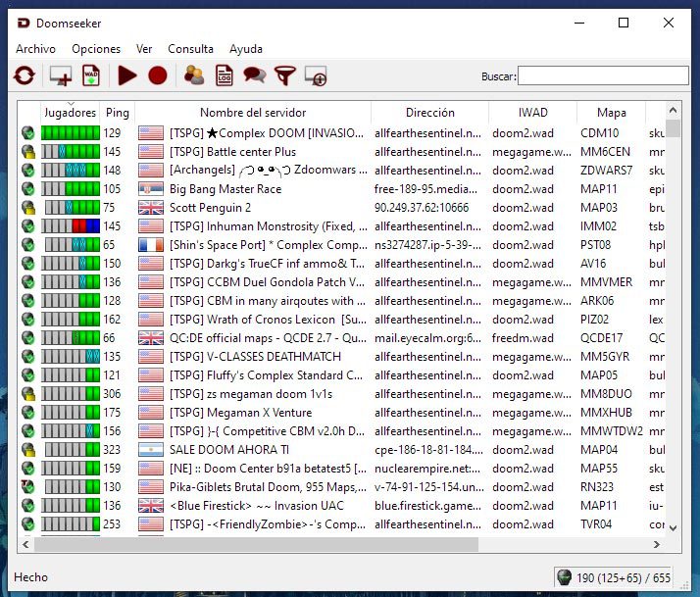This screenshot has height=597, width=700.
Task: Click status count '190 (125+65) / 655'
Action: [x=624, y=577]
